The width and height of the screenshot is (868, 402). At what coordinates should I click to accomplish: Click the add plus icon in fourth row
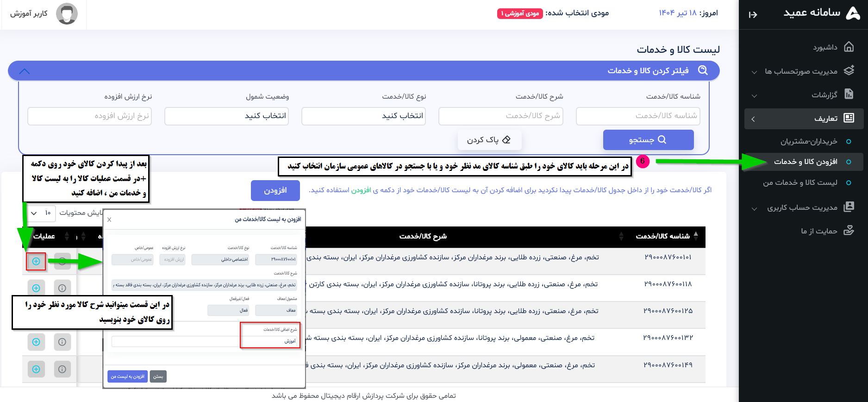coord(36,342)
